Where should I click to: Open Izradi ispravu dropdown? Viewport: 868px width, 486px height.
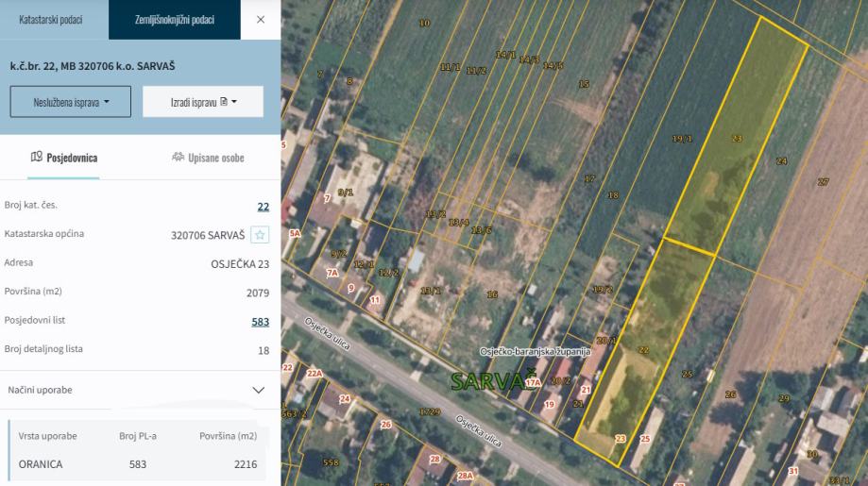pyautogui.click(x=203, y=102)
